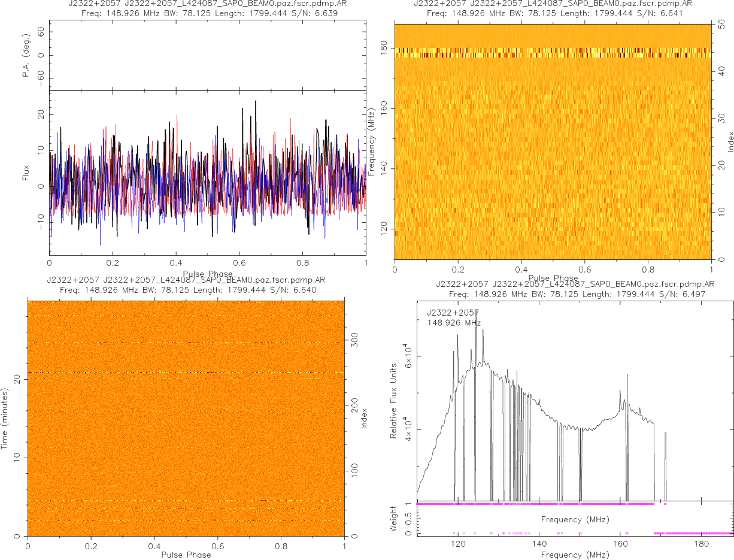Select the title showing S/N 6.641
The width and height of the screenshot is (734, 560).
pos(553,8)
